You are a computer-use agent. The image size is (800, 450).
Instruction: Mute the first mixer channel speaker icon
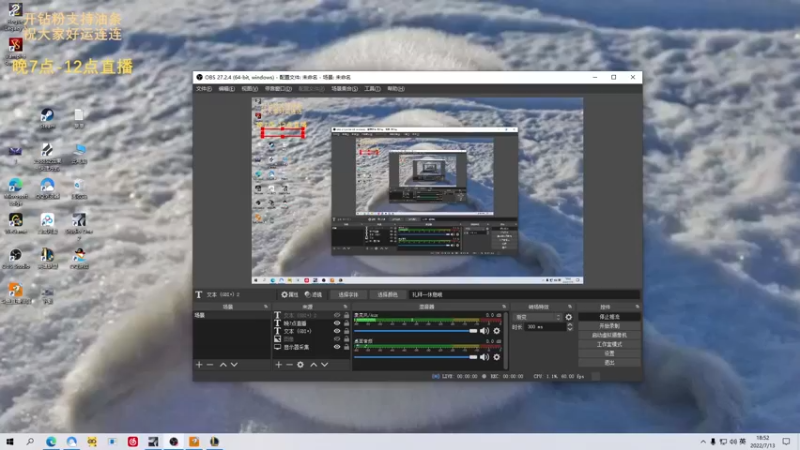(484, 330)
